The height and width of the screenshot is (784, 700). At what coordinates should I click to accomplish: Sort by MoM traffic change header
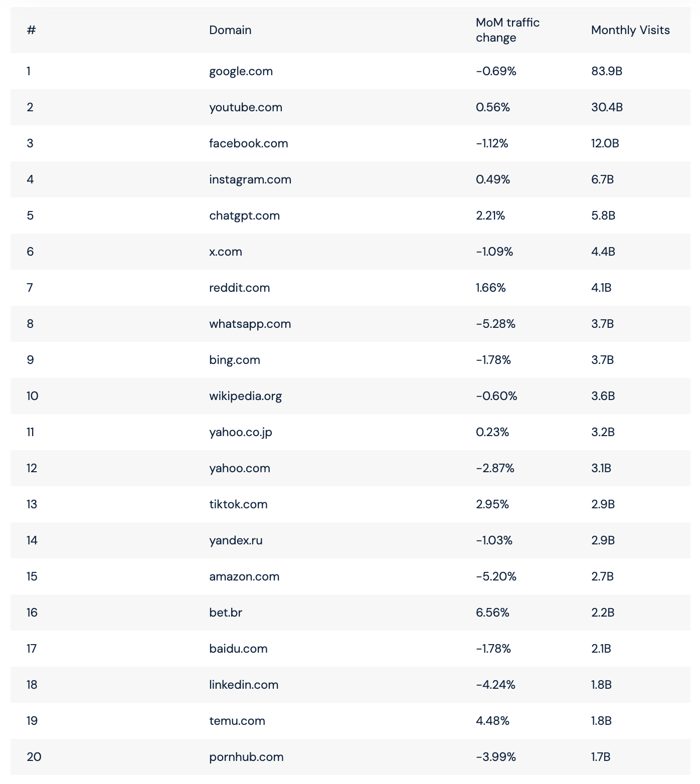point(507,30)
